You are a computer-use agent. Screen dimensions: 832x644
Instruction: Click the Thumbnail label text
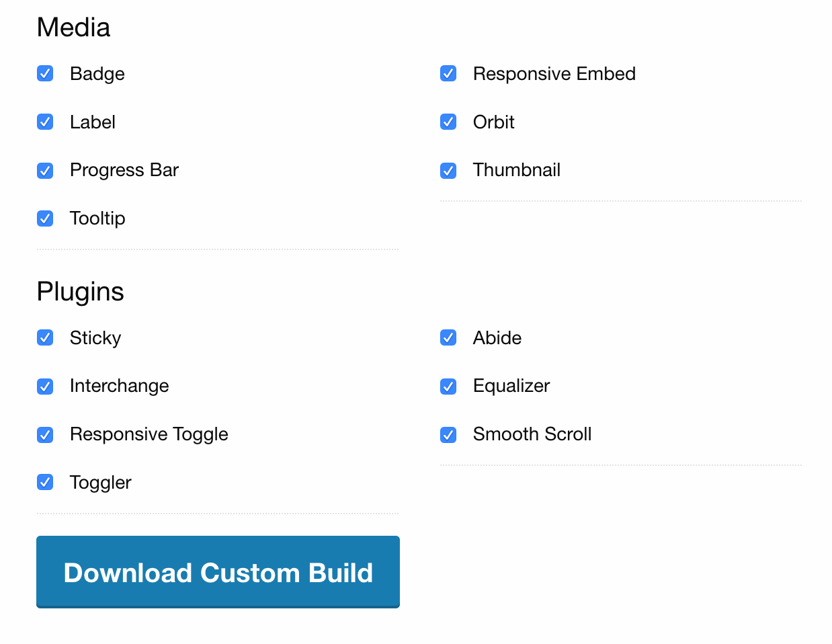click(517, 170)
